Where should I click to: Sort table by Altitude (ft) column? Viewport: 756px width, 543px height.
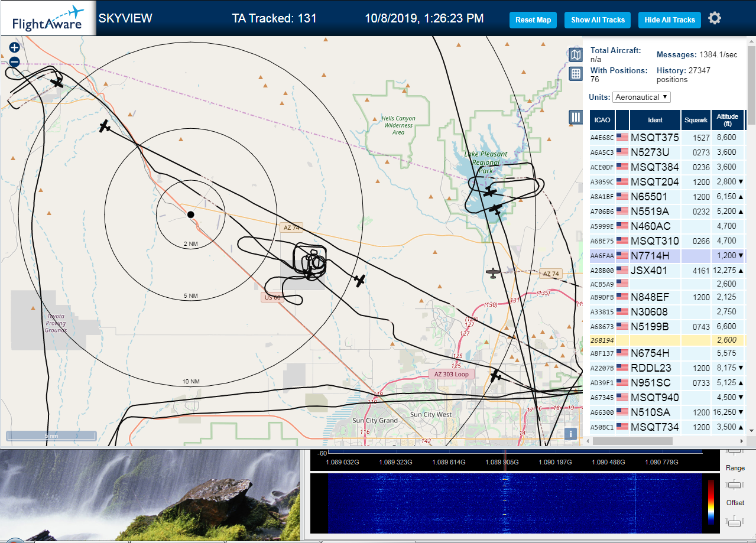point(728,120)
